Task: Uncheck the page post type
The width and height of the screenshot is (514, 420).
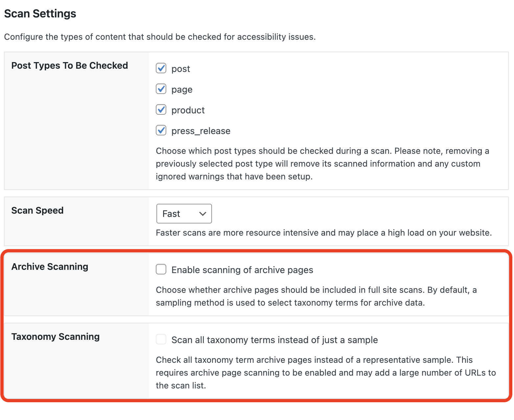Action: 161,89
